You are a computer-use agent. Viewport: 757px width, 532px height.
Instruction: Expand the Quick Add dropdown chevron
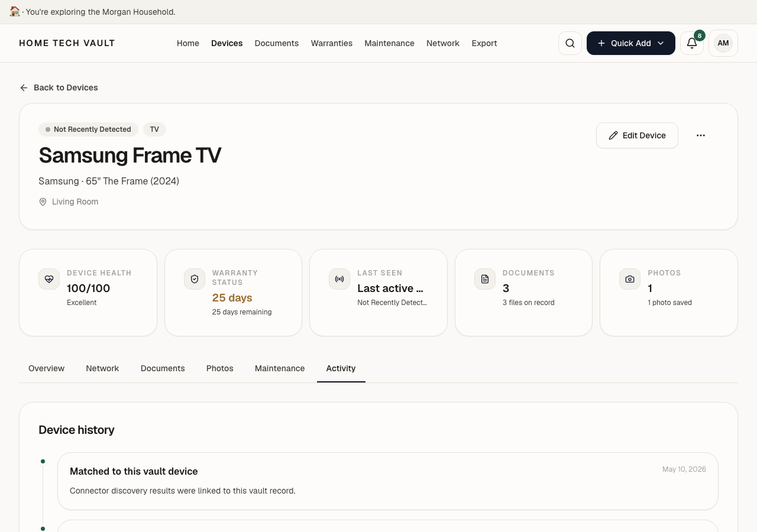[661, 43]
